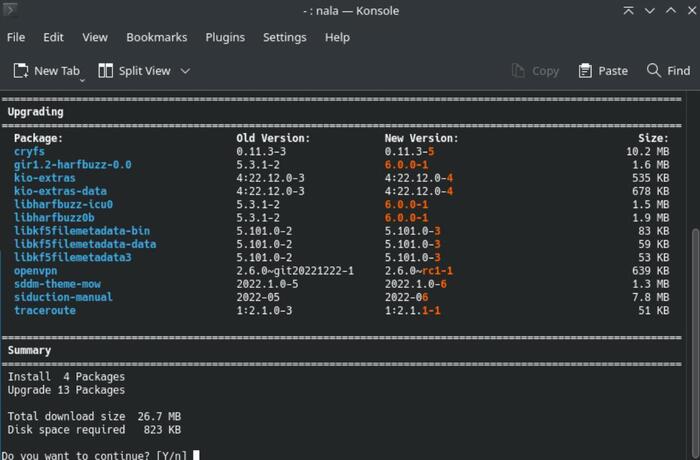Click the libkf5filemetadata3 package name
The width and height of the screenshot is (700, 460).
pyautogui.click(x=72, y=257)
